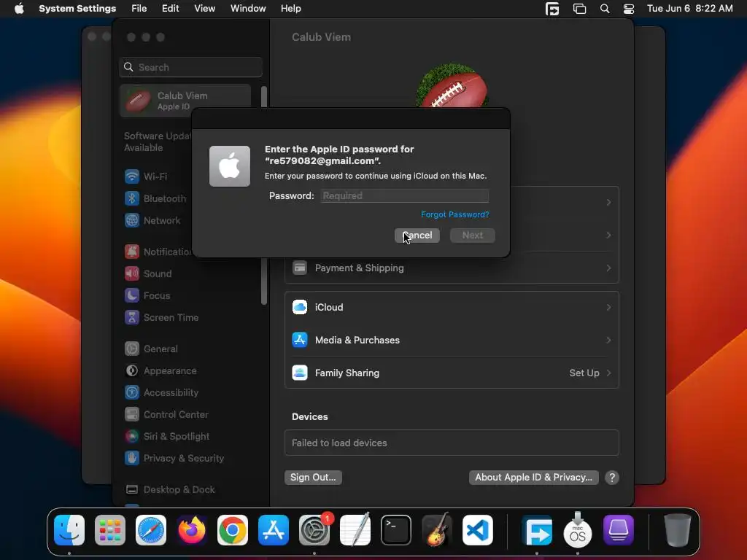747x560 pixels.
Task: Click Cancel in the password dialog
Action: [x=417, y=236]
